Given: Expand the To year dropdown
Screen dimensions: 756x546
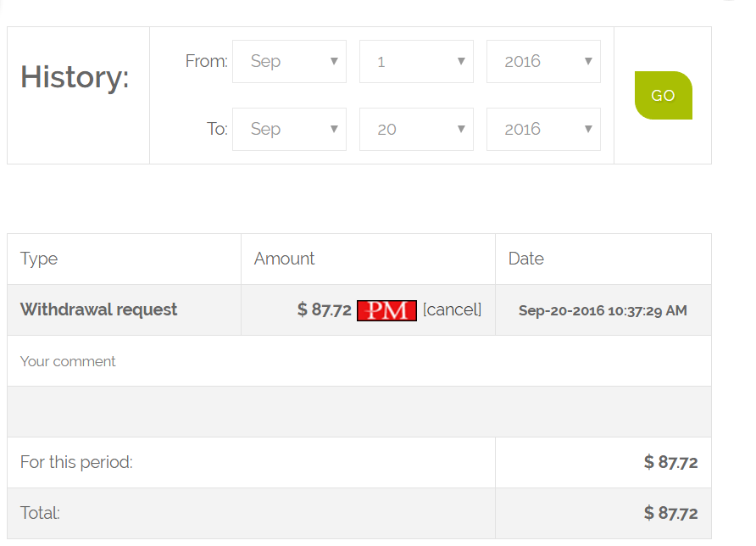Looking at the screenshot, I should pos(543,130).
